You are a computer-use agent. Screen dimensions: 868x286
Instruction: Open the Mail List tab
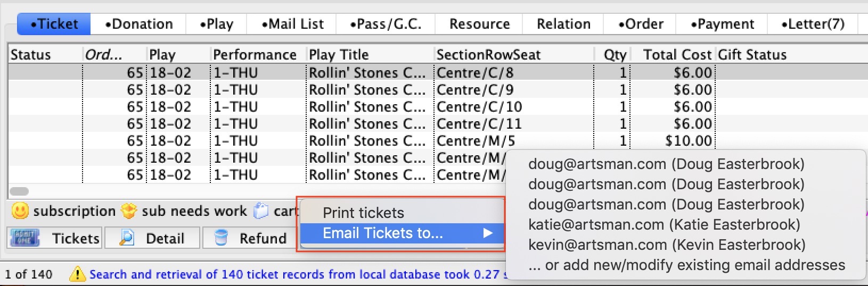pos(292,24)
